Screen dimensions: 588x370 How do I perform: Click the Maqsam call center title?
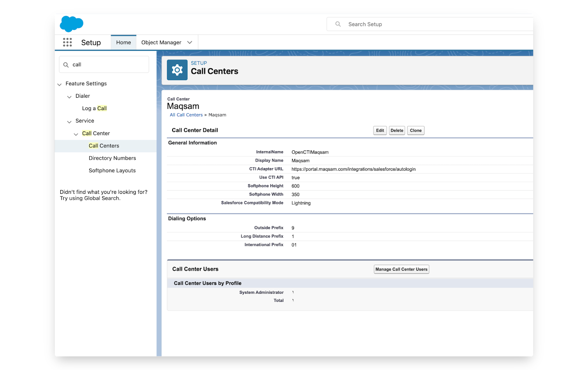tap(183, 106)
